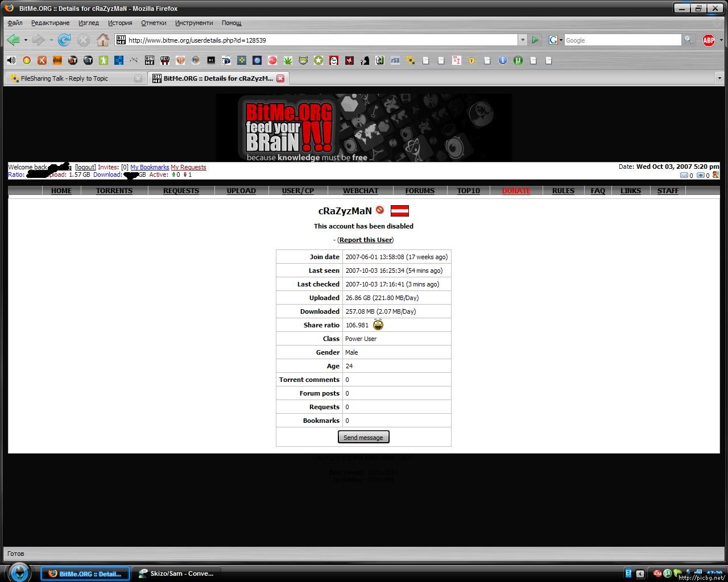Open the Файл menu

[15, 23]
